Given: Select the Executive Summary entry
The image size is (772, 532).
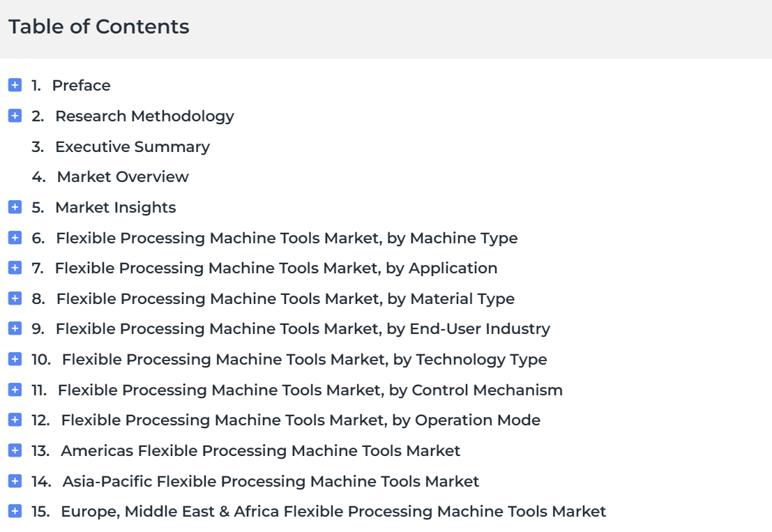Looking at the screenshot, I should coord(133,146).
